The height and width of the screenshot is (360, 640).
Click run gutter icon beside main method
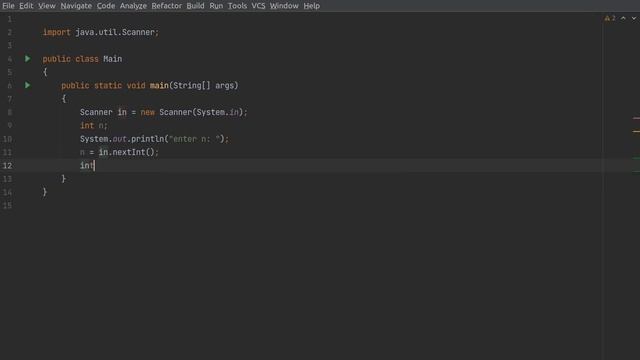pos(27,85)
